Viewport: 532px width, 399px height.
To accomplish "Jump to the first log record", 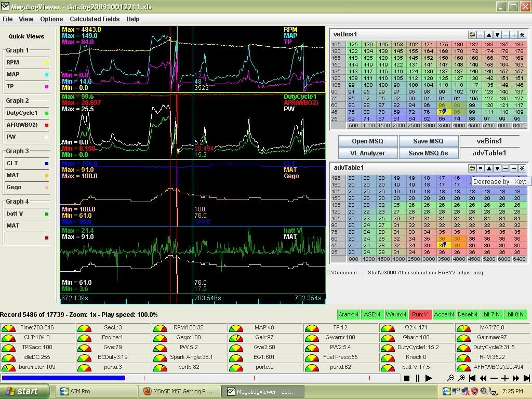I will 473,379.
